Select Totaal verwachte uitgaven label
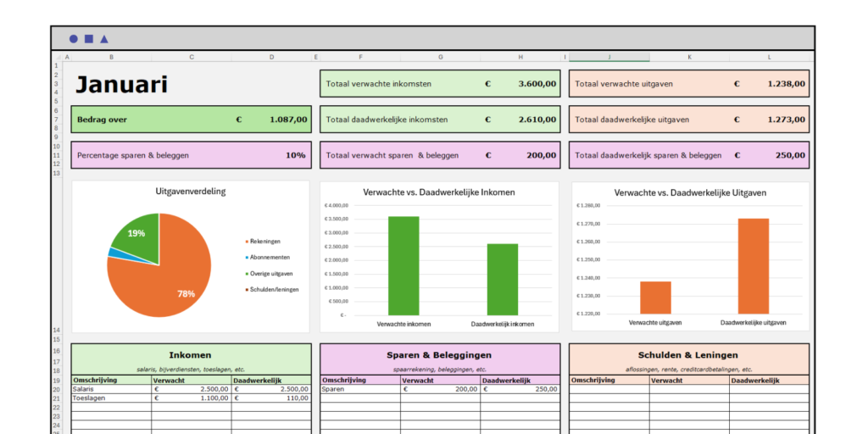868x434 pixels. pyautogui.click(x=624, y=84)
